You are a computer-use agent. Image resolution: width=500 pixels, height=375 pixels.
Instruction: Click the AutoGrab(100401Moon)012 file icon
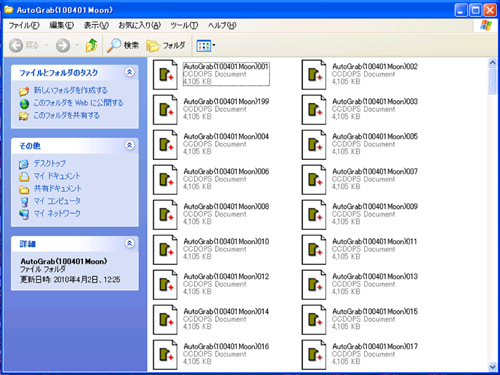click(x=165, y=285)
